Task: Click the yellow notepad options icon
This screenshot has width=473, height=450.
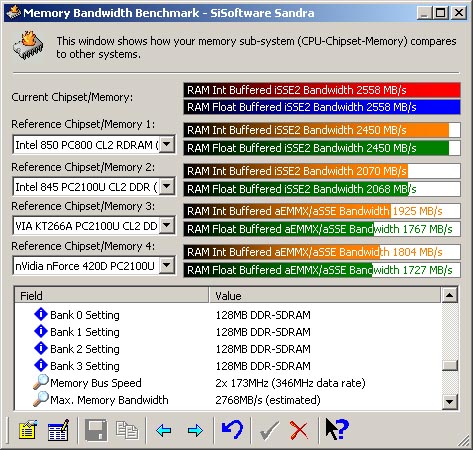Action: 28,429
